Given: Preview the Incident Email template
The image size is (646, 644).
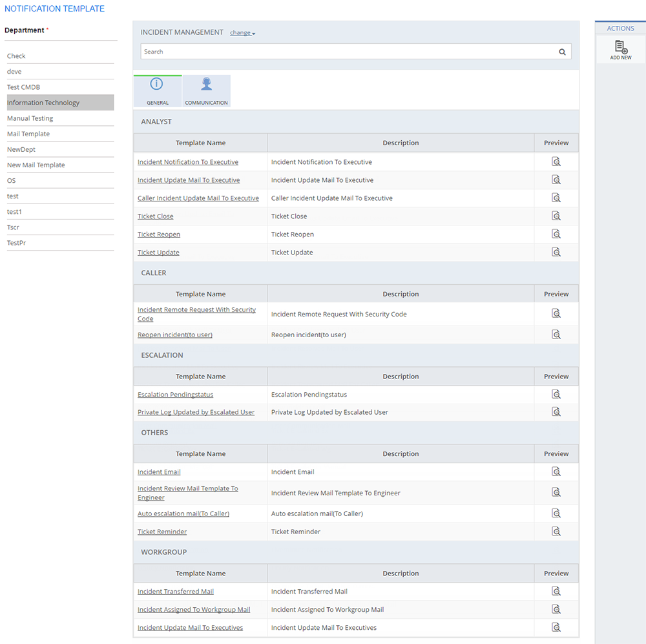Looking at the screenshot, I should point(556,472).
